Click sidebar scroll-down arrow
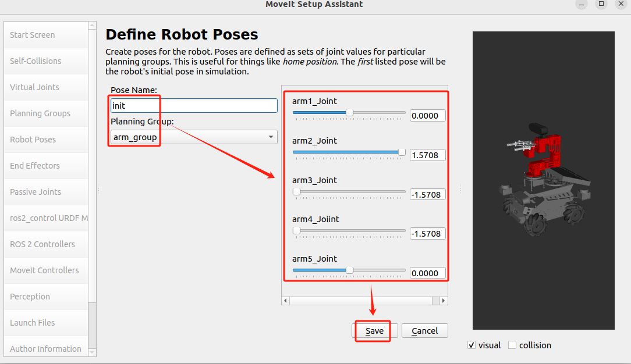Screen dimensions: 631x364 coord(92,352)
